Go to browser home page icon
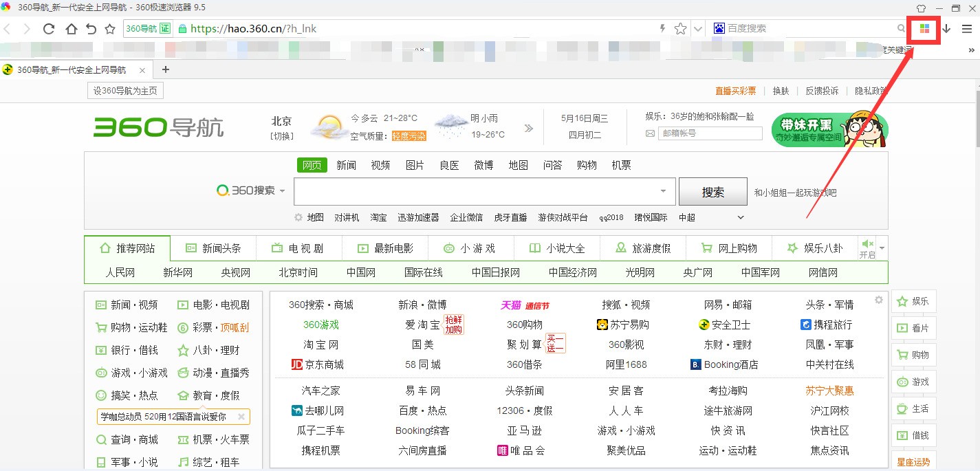980x471 pixels. pyautogui.click(x=71, y=29)
